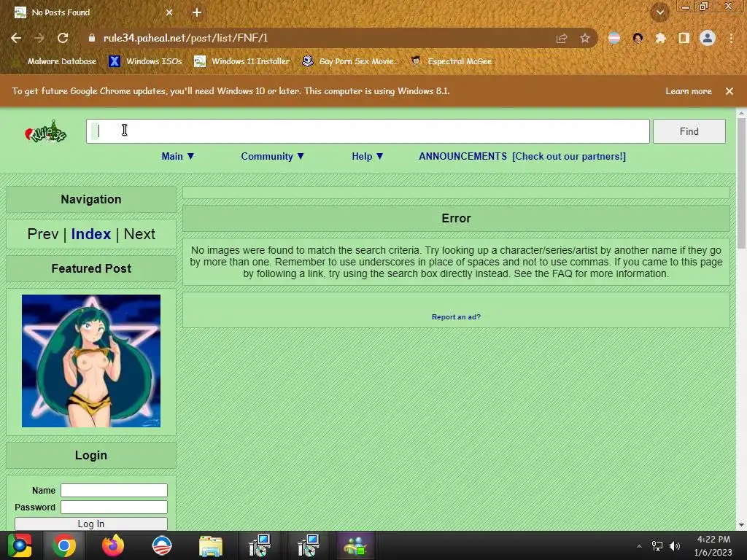Viewport: 747px width, 560px height.
Task: Click into the site search box
Action: click(368, 131)
